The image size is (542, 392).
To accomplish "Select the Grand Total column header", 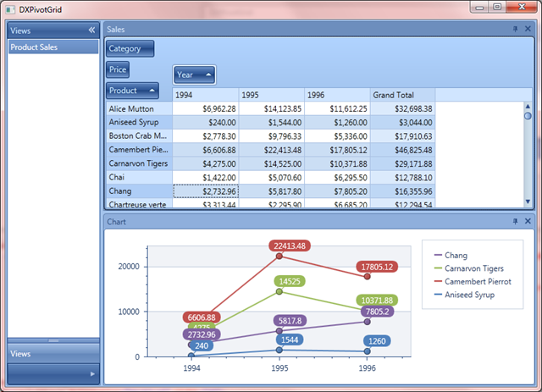I will click(x=403, y=95).
